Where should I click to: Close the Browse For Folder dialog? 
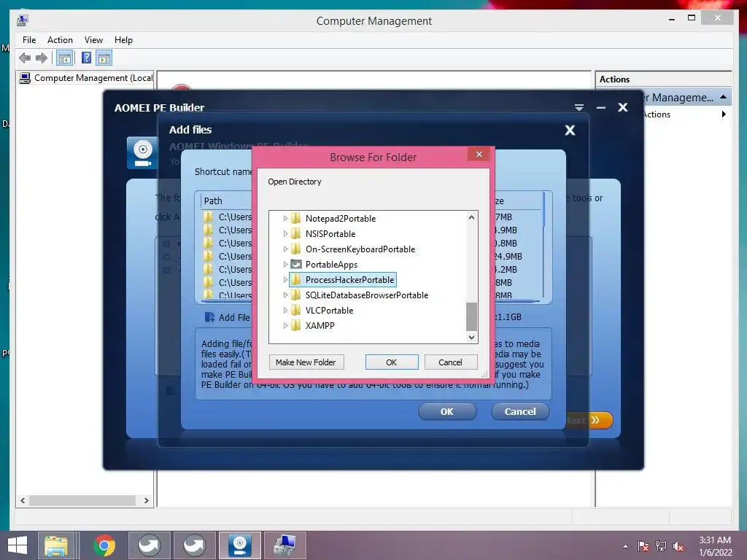pos(479,155)
